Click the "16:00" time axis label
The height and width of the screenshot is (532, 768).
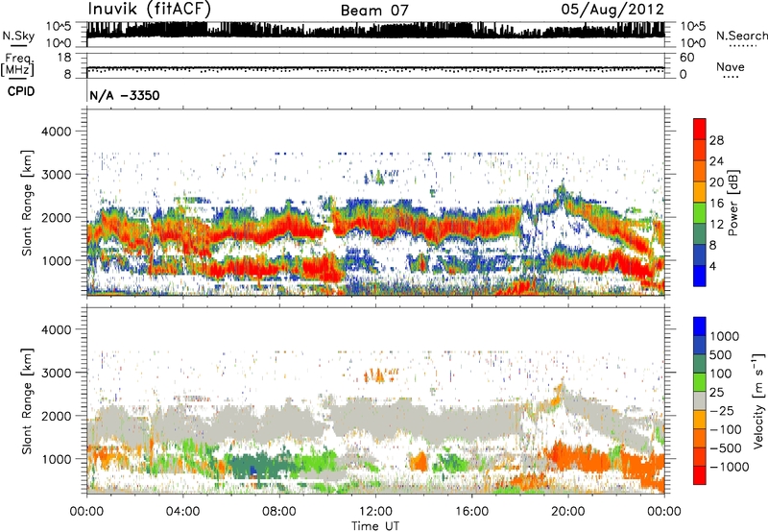click(x=471, y=512)
